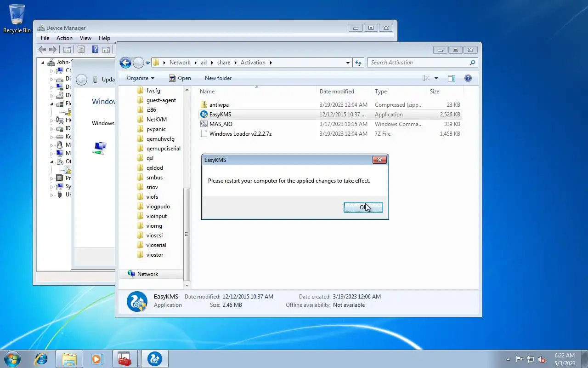Expand the first device node under John-
The width and height of the screenshot is (588, 368).
(51, 71)
